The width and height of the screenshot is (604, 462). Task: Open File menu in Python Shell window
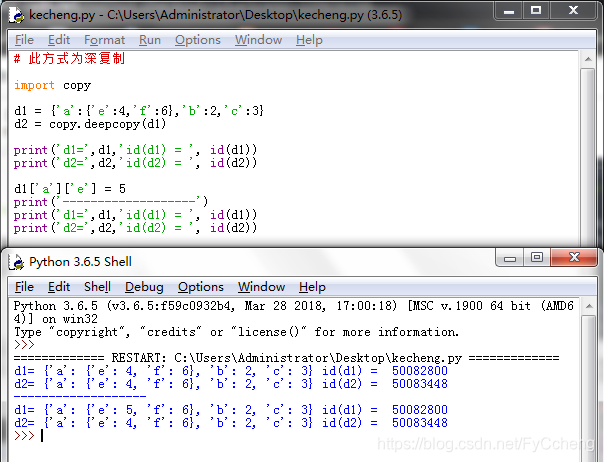coord(24,287)
